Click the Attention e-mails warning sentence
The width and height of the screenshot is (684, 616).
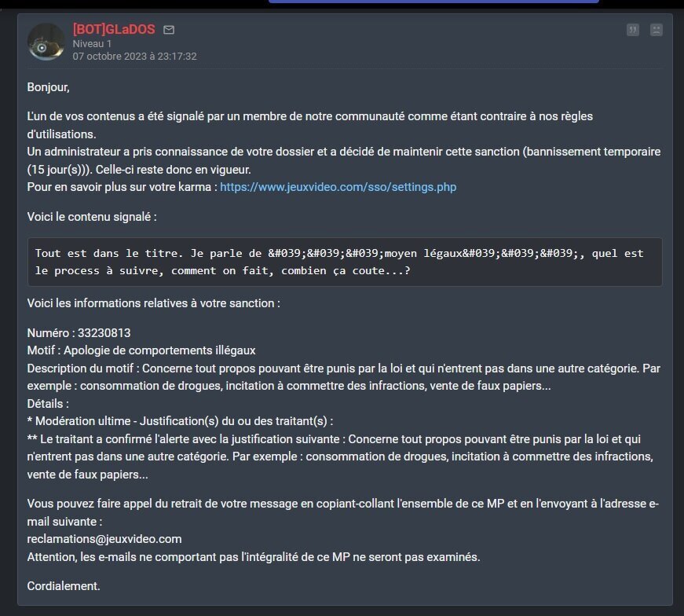pos(254,557)
